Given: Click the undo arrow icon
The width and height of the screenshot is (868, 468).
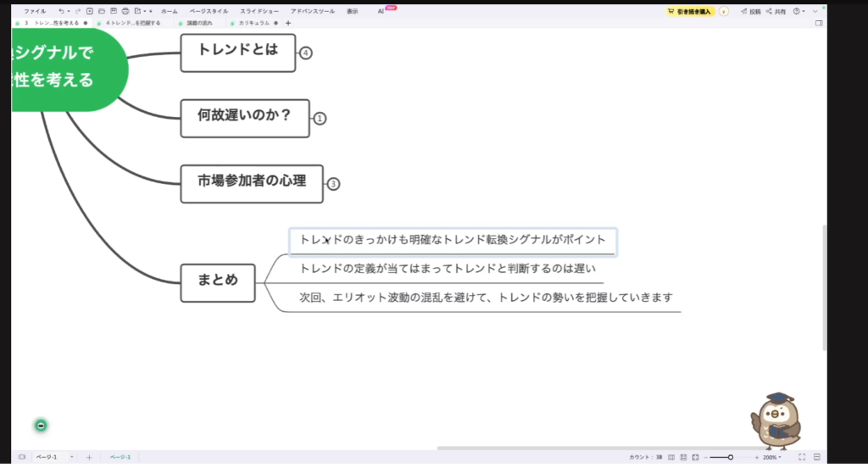Looking at the screenshot, I should click(x=61, y=11).
